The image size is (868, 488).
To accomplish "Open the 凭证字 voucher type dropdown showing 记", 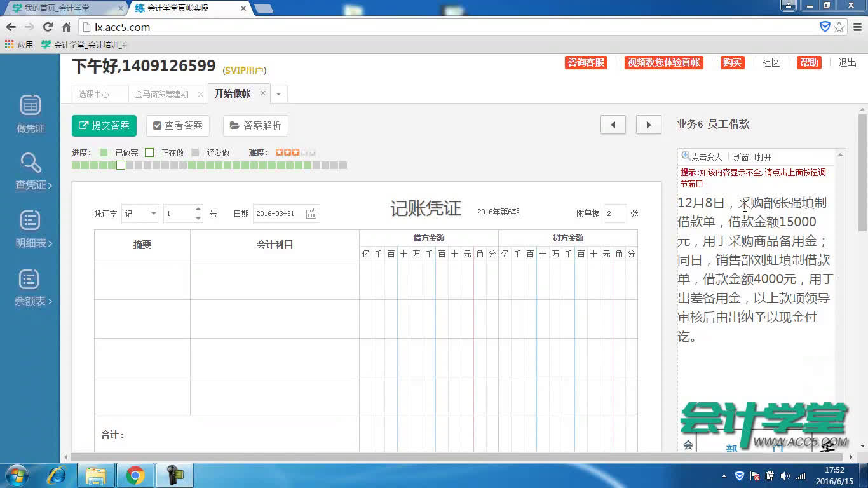I will (x=139, y=213).
